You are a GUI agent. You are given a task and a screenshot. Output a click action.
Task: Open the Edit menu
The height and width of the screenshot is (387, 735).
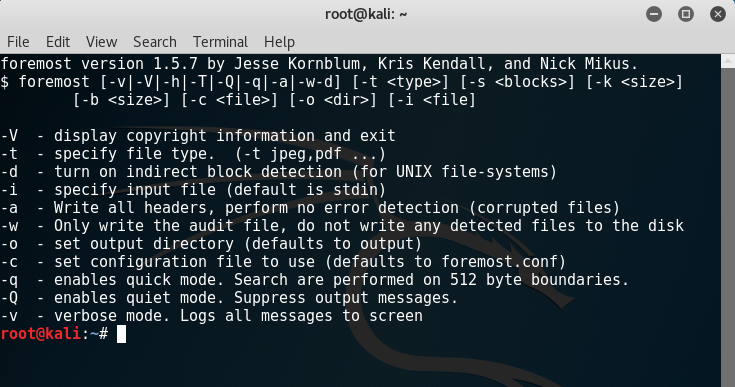(58, 42)
